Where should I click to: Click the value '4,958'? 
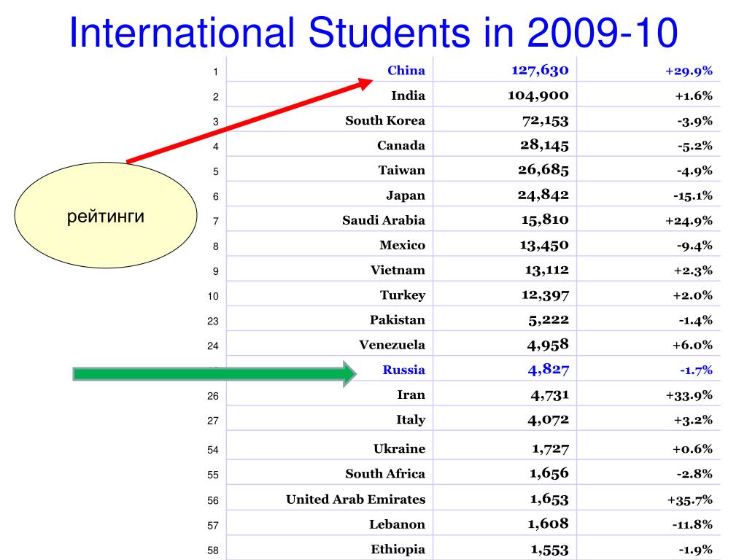548,345
